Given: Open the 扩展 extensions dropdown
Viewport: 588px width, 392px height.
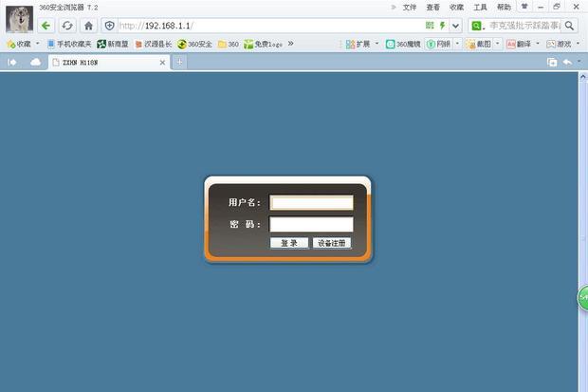Looking at the screenshot, I should click(361, 44).
